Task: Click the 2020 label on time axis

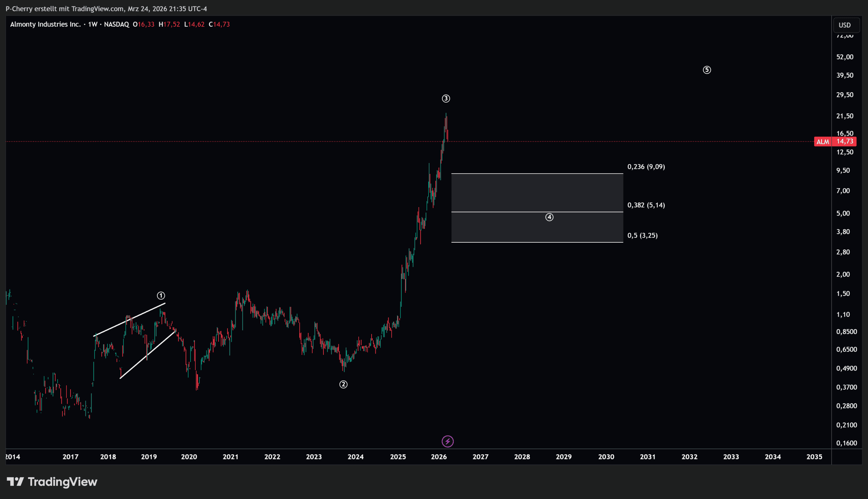Action: [189, 457]
